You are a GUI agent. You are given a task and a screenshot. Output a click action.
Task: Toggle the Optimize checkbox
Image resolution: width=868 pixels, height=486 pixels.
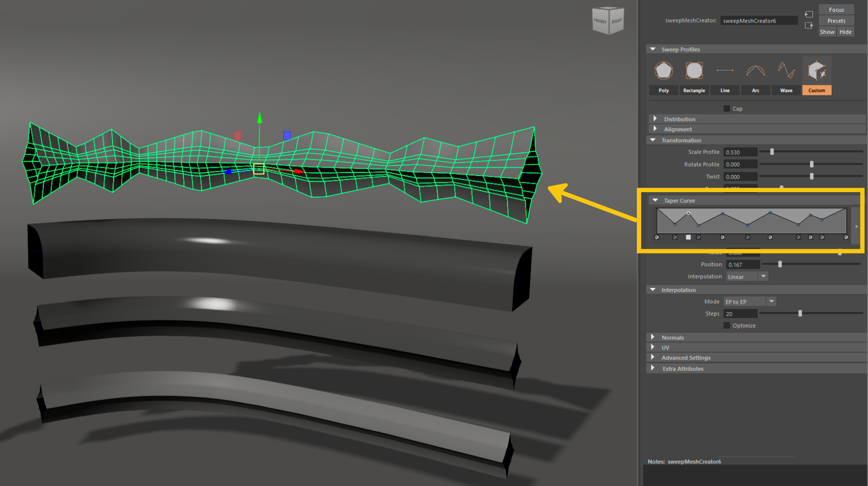click(x=727, y=325)
